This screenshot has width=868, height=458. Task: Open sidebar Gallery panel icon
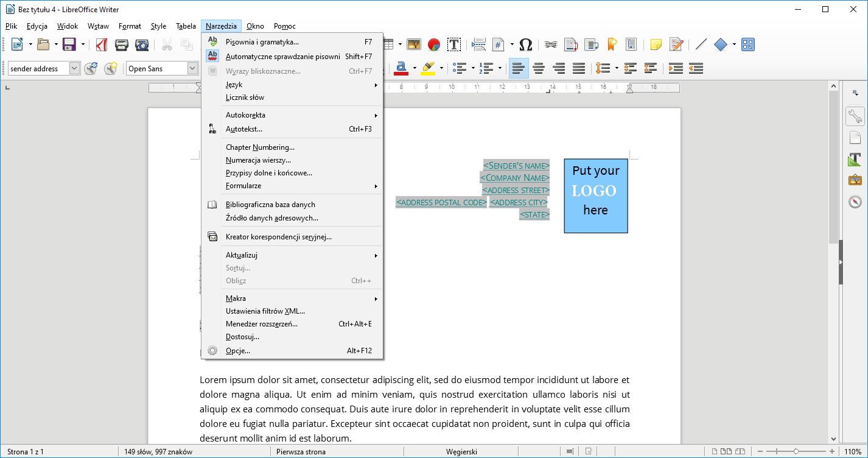coord(855,180)
